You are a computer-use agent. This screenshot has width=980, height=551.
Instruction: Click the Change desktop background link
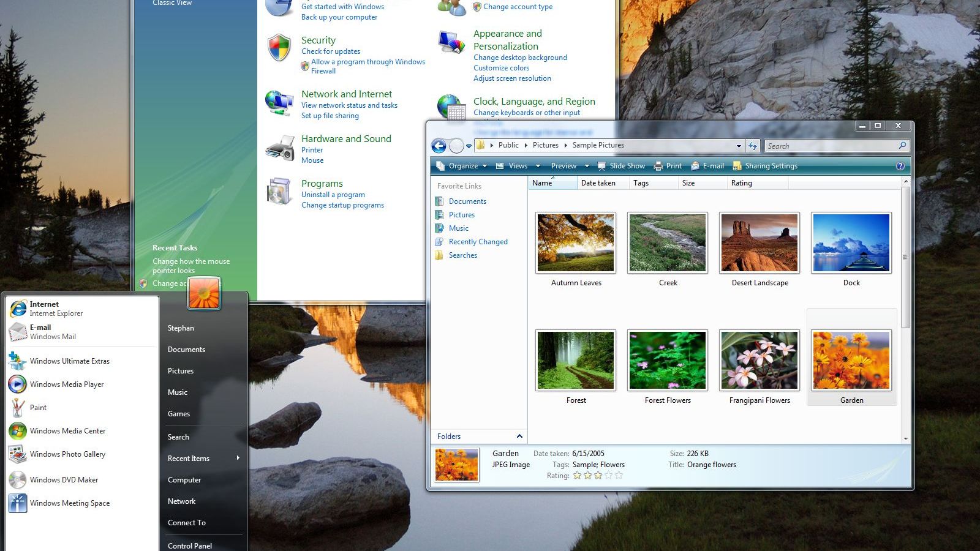click(x=520, y=57)
